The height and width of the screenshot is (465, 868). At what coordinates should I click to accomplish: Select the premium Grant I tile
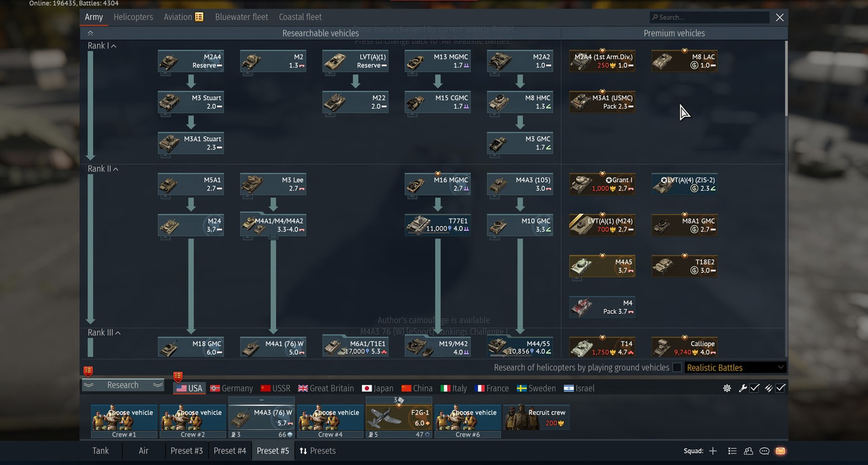coord(602,184)
